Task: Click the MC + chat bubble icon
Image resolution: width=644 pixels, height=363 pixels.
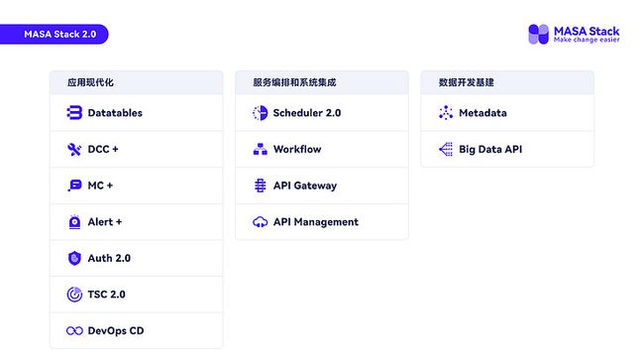Action: [x=74, y=185]
